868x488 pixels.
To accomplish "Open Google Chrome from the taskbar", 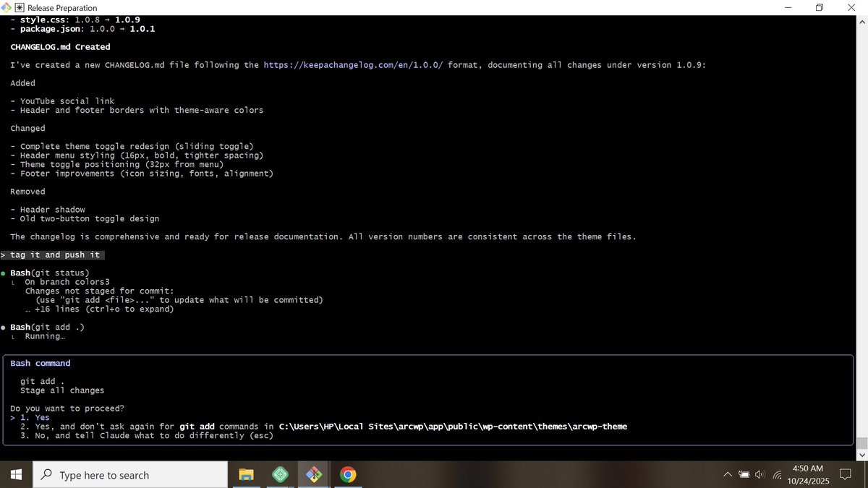I will (348, 475).
